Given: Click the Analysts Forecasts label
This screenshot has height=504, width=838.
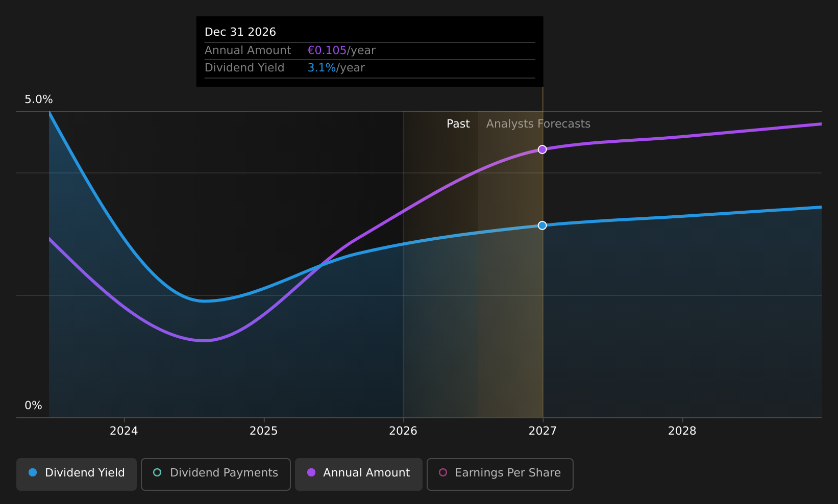Looking at the screenshot, I should (538, 124).
